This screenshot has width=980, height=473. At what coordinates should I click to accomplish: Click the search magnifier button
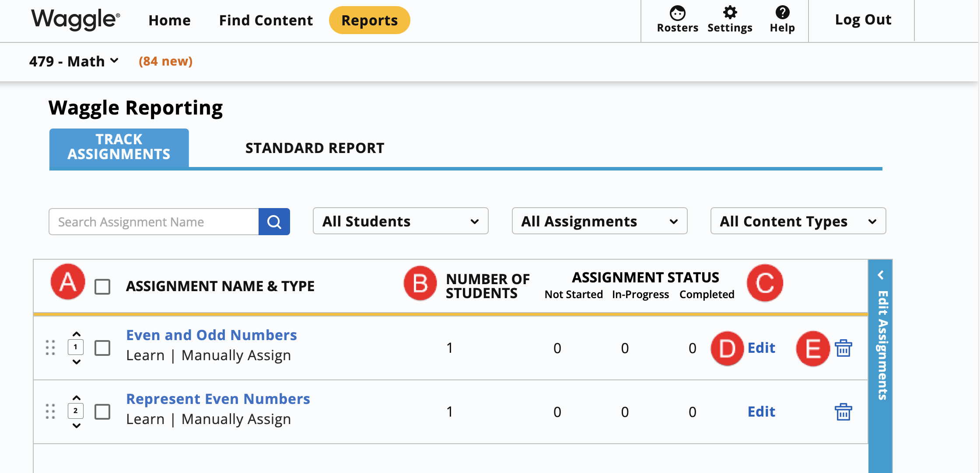click(274, 222)
